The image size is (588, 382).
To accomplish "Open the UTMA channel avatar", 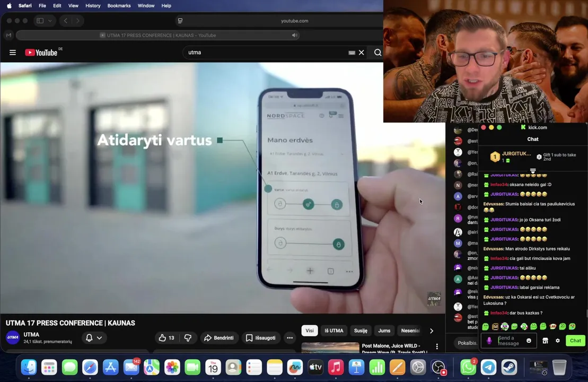I will click(x=13, y=337).
